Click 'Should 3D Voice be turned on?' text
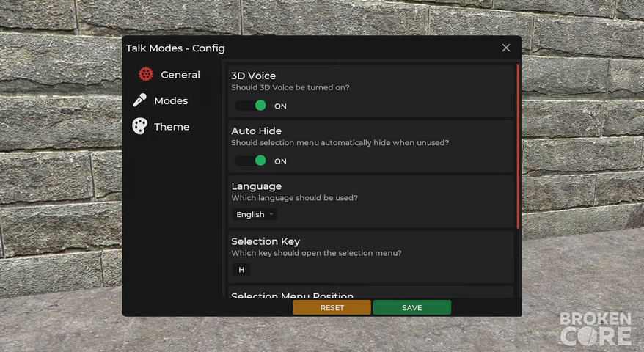 pos(290,87)
